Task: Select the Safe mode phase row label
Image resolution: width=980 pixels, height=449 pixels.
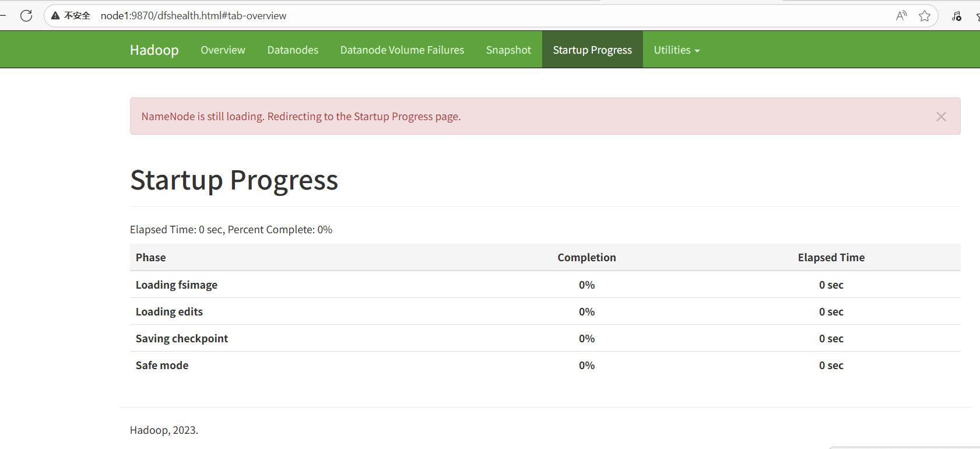Action: click(162, 366)
